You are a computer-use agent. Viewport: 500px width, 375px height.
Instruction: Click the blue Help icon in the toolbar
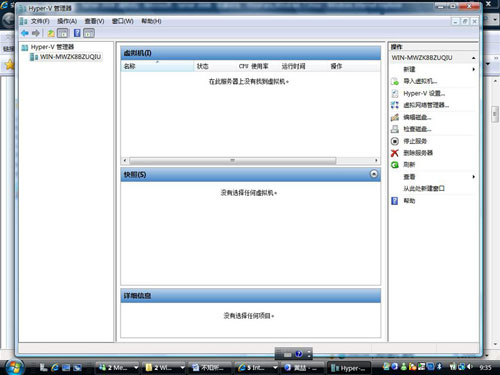pos(77,33)
